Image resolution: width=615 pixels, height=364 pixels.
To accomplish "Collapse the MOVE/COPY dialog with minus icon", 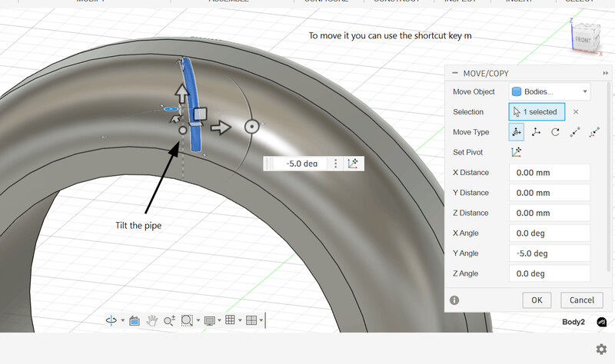I will (x=454, y=73).
